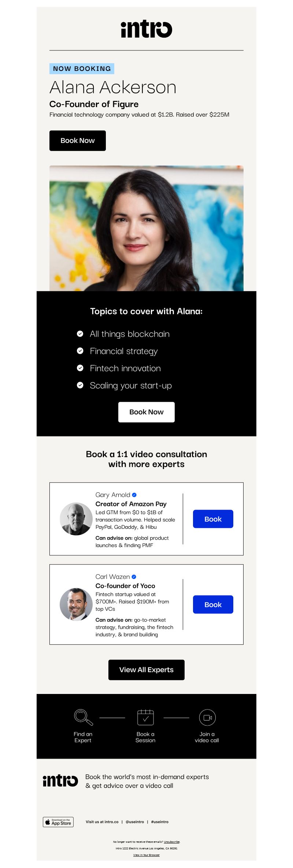Click the verified badge next to Gary Arnold
This screenshot has width=293, height=868.
pos(134,495)
